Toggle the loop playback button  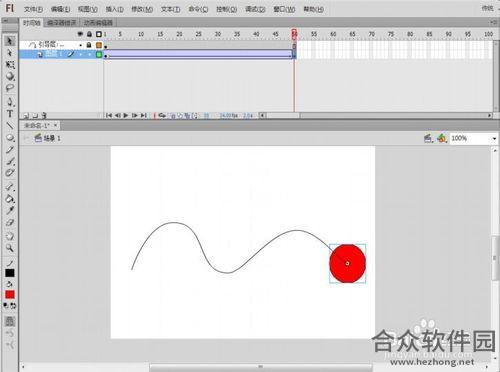tap(162, 115)
